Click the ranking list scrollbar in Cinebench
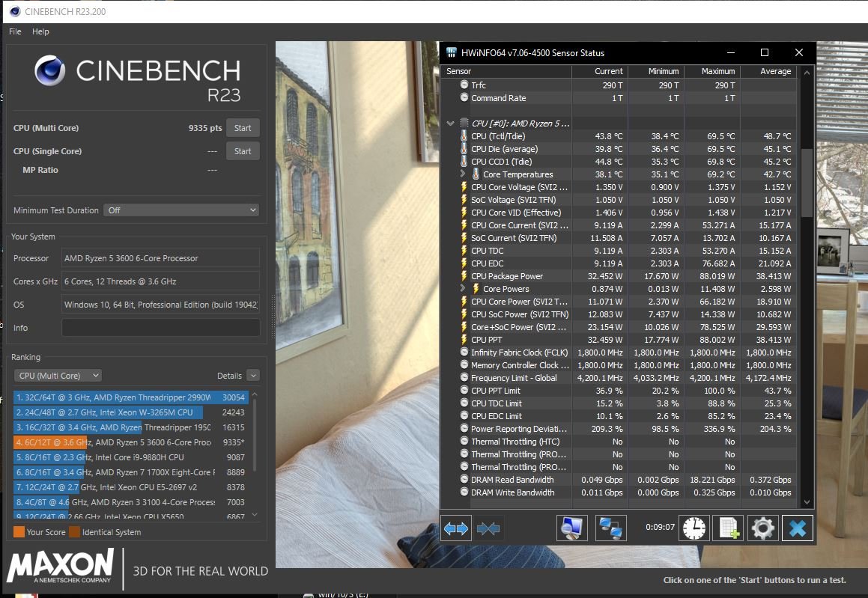 pyautogui.click(x=255, y=437)
